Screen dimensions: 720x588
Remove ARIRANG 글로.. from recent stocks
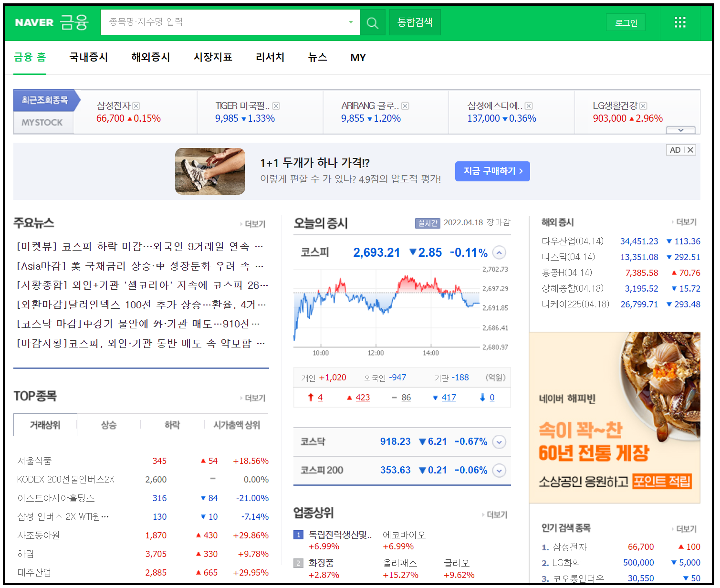pyautogui.click(x=405, y=106)
